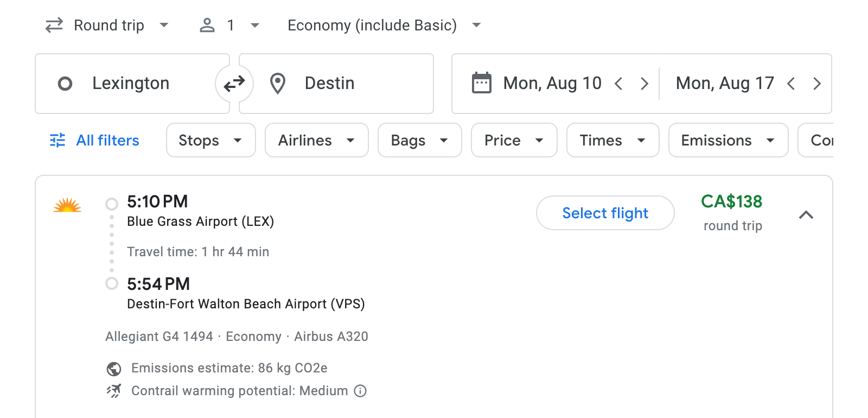
Task: Click the Lexington origin input field
Action: (131, 83)
